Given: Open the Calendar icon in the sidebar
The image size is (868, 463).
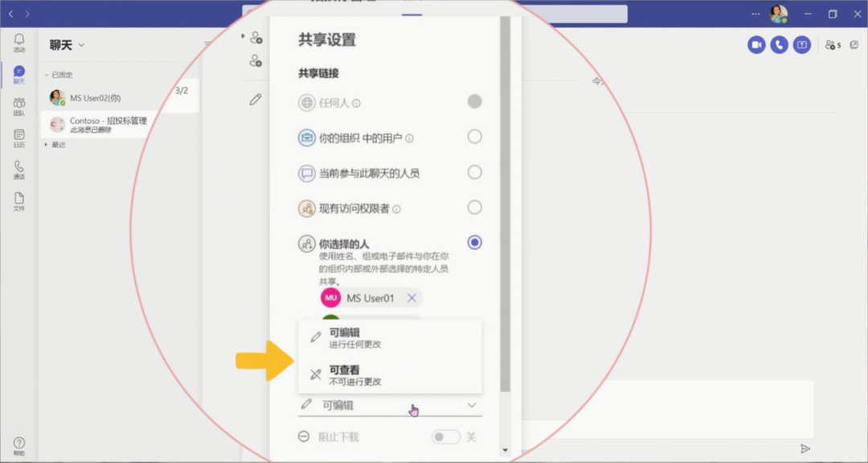Looking at the screenshot, I should click(x=18, y=138).
